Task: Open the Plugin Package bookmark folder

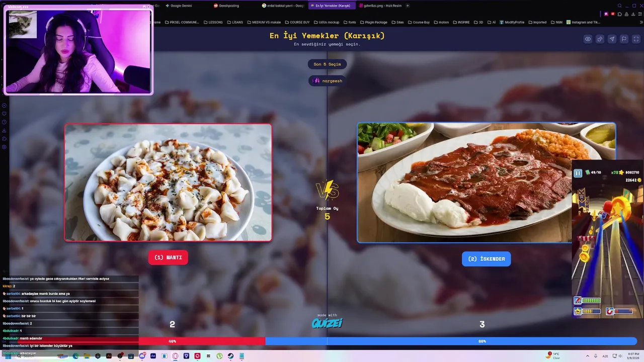Action: [x=373, y=22]
